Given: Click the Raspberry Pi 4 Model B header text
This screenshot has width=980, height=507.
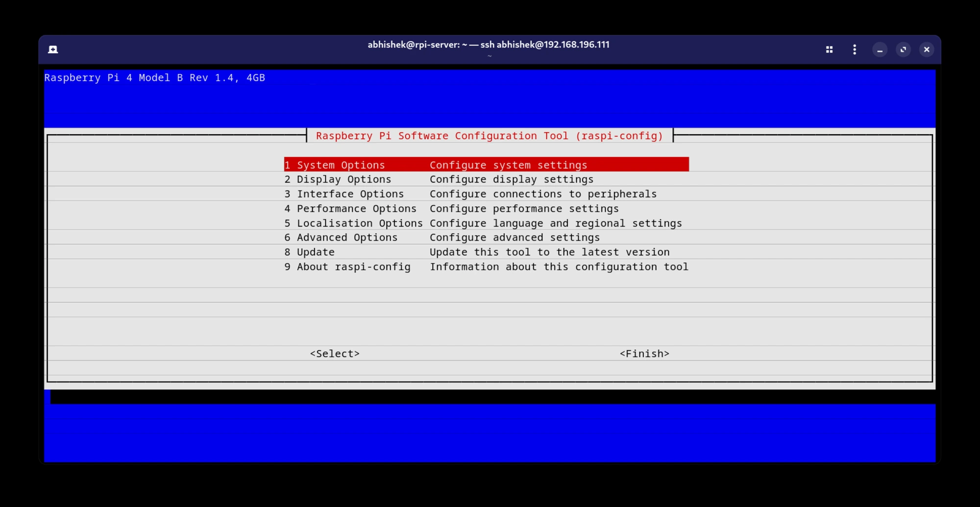Looking at the screenshot, I should pos(154,78).
